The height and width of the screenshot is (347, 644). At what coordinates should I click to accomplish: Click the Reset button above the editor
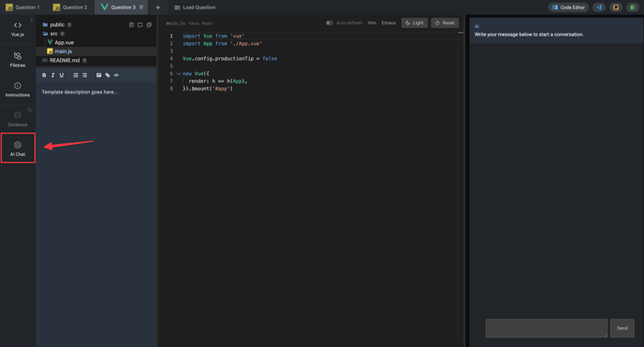[x=445, y=23]
